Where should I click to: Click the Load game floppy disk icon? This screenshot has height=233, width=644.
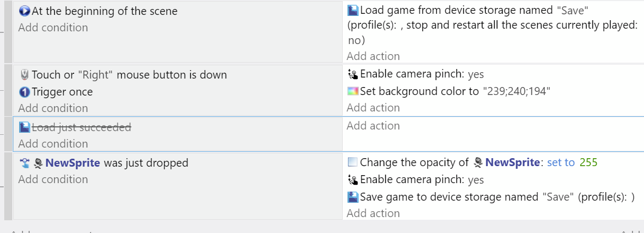pos(353,10)
